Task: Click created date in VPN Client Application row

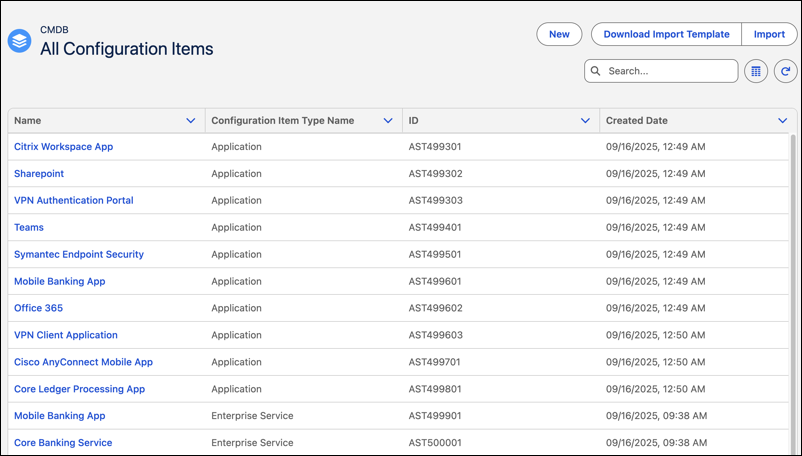Action: 655,335
